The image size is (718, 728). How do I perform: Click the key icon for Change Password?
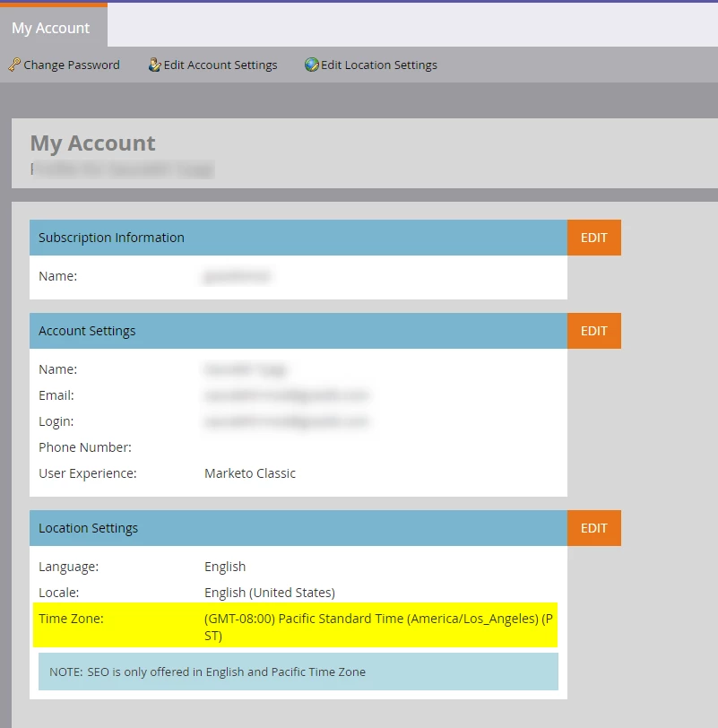tap(14, 65)
